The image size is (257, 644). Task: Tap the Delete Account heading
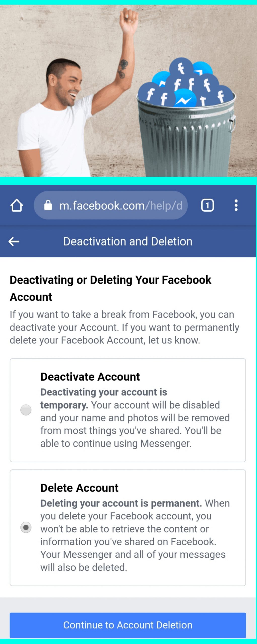79,488
